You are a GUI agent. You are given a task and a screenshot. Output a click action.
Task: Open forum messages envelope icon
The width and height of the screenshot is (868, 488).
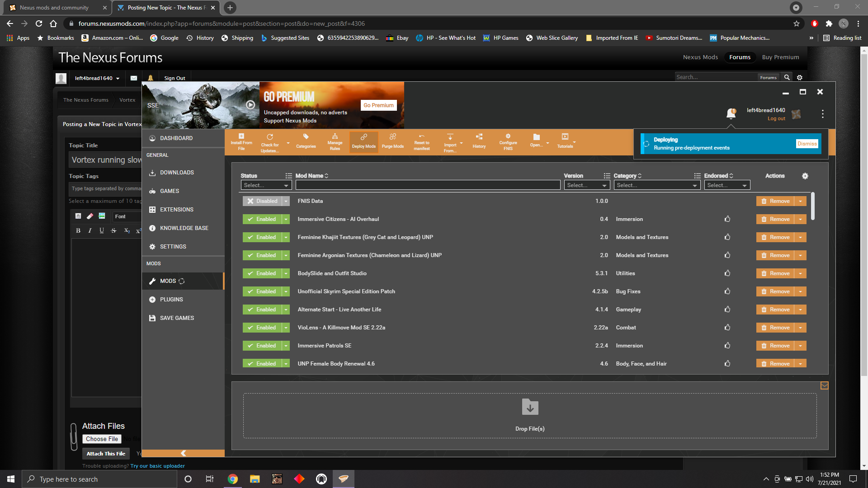click(x=134, y=78)
